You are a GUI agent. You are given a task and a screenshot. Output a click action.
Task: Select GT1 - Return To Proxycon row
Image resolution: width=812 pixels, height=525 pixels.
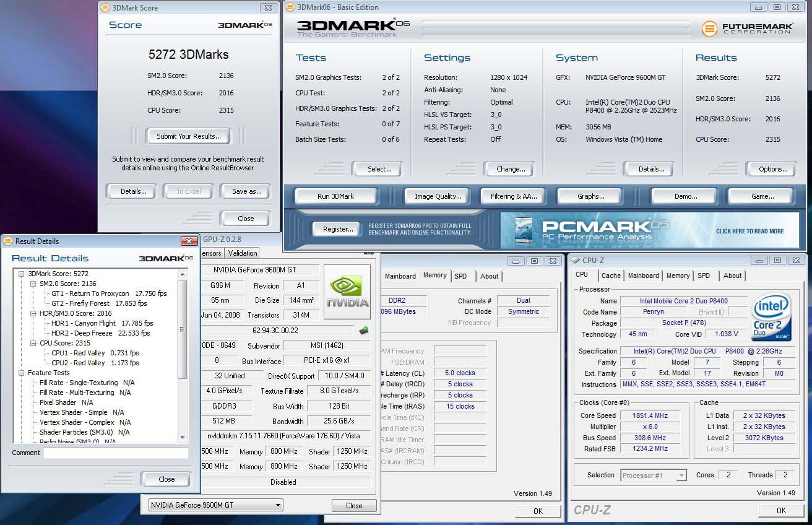click(x=109, y=293)
